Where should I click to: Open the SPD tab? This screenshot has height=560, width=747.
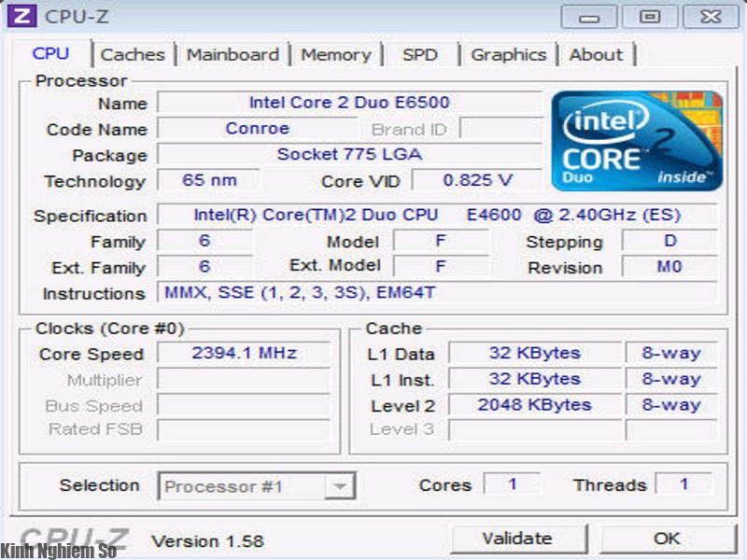pyautogui.click(x=419, y=55)
